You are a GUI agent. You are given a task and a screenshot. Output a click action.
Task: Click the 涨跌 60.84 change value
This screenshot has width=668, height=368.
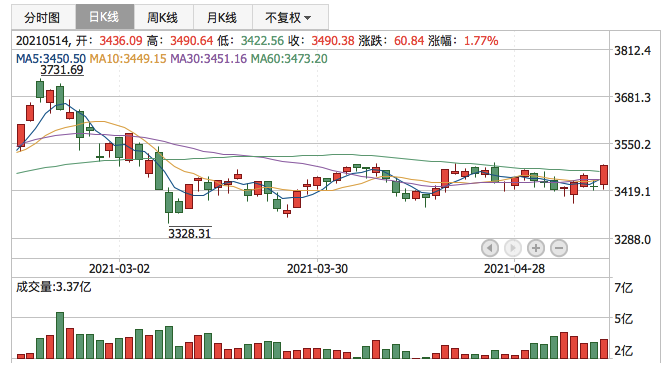tap(409, 41)
